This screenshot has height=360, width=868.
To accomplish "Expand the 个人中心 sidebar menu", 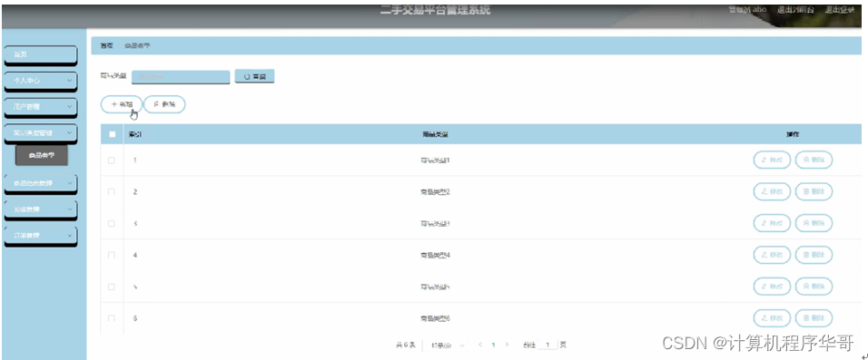I will click(x=40, y=81).
